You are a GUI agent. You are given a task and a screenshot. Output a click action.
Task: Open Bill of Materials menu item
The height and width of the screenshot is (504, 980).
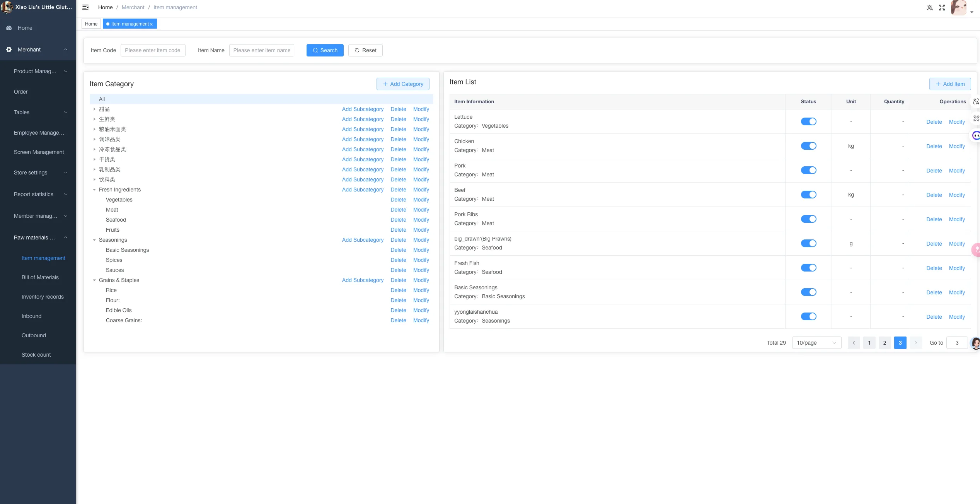click(40, 277)
